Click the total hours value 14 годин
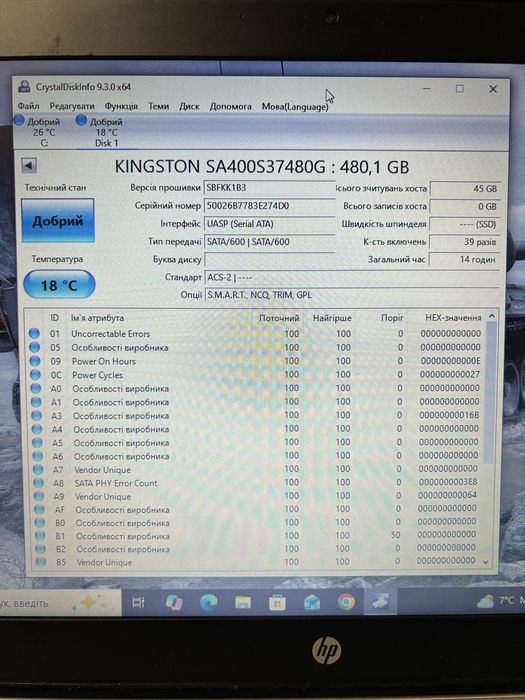Image resolution: width=525 pixels, height=700 pixels. coord(465,259)
